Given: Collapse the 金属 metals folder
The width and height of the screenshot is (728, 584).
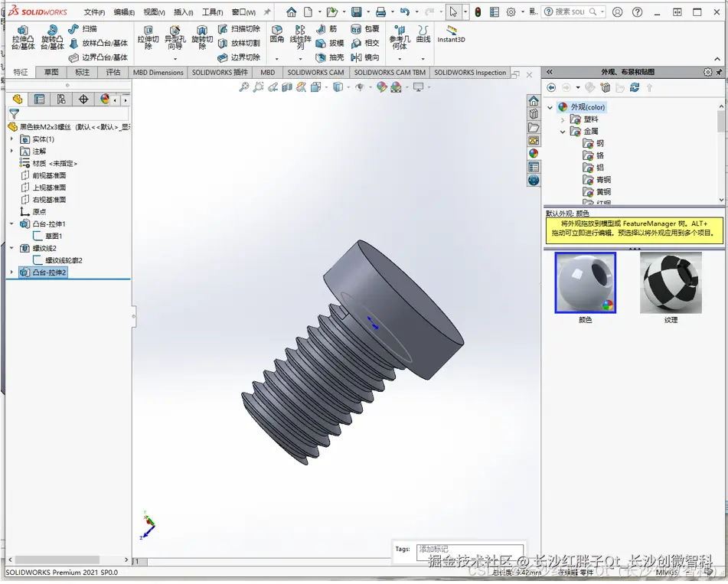Looking at the screenshot, I should [563, 132].
